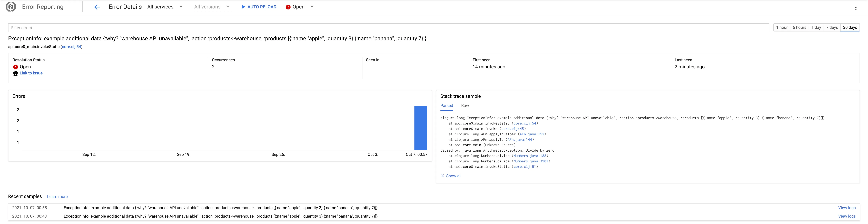Open the All services dropdown
Image resolution: width=868 pixels, height=224 pixels.
pos(165,7)
